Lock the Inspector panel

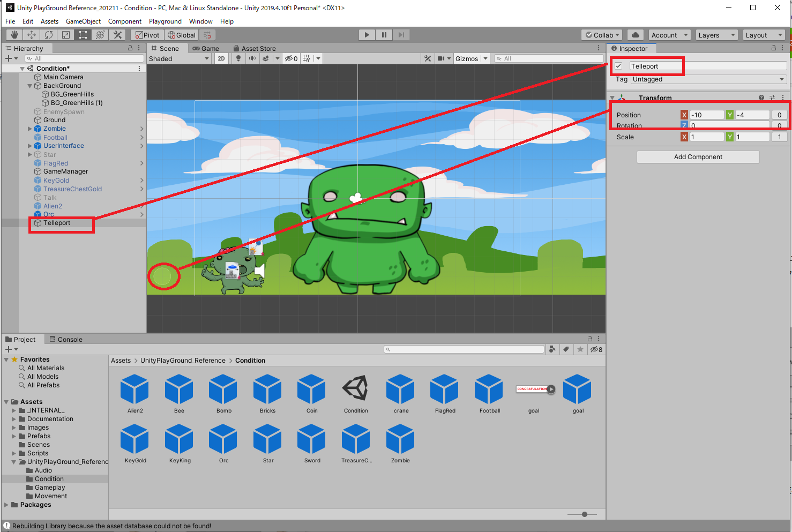point(773,48)
